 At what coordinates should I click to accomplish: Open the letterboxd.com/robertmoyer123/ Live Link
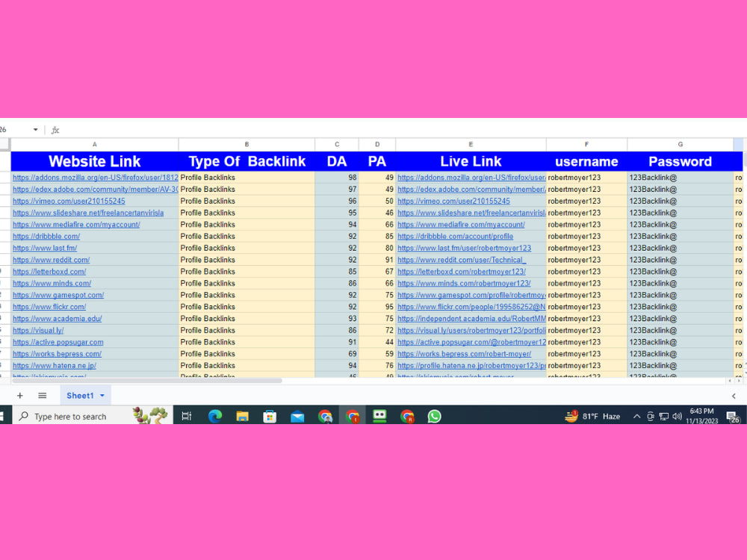462,272
